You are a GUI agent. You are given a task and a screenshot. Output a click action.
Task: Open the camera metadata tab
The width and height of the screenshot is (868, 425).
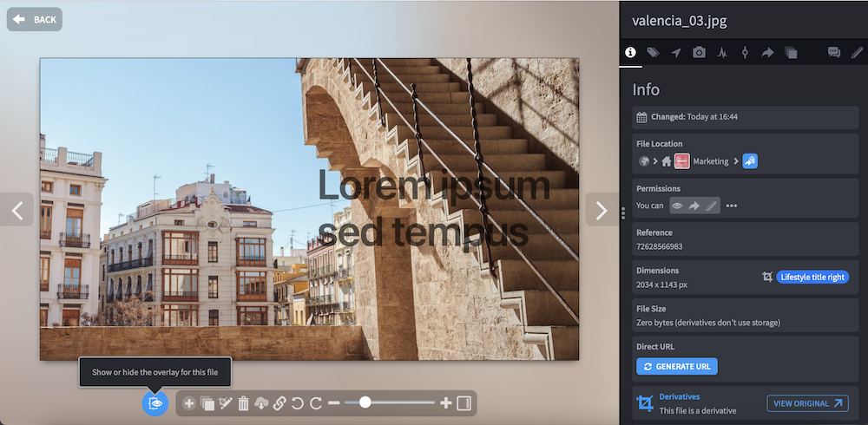699,53
